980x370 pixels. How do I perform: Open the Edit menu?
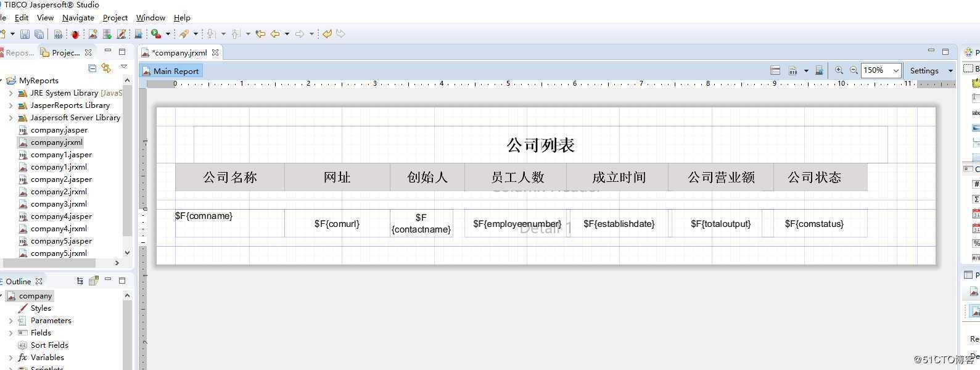22,18
